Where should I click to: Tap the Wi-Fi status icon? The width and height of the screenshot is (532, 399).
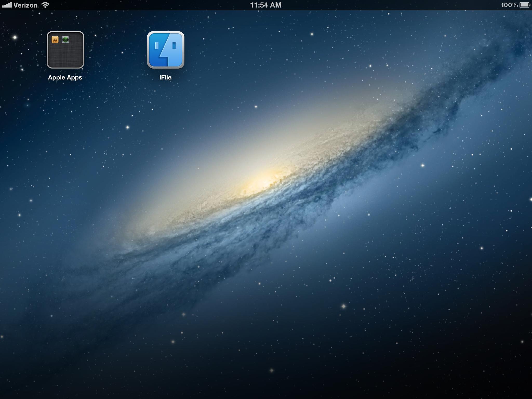click(x=45, y=5)
